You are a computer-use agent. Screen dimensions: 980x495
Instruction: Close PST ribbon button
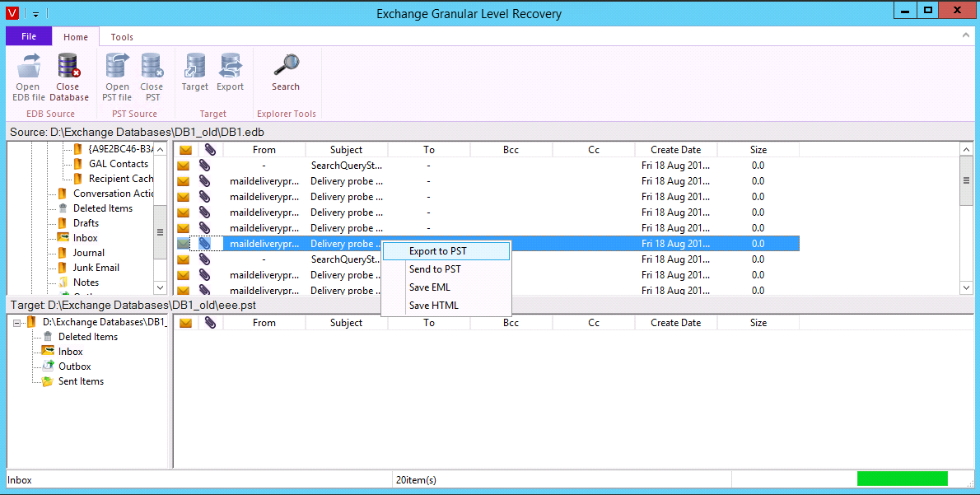pyautogui.click(x=152, y=77)
